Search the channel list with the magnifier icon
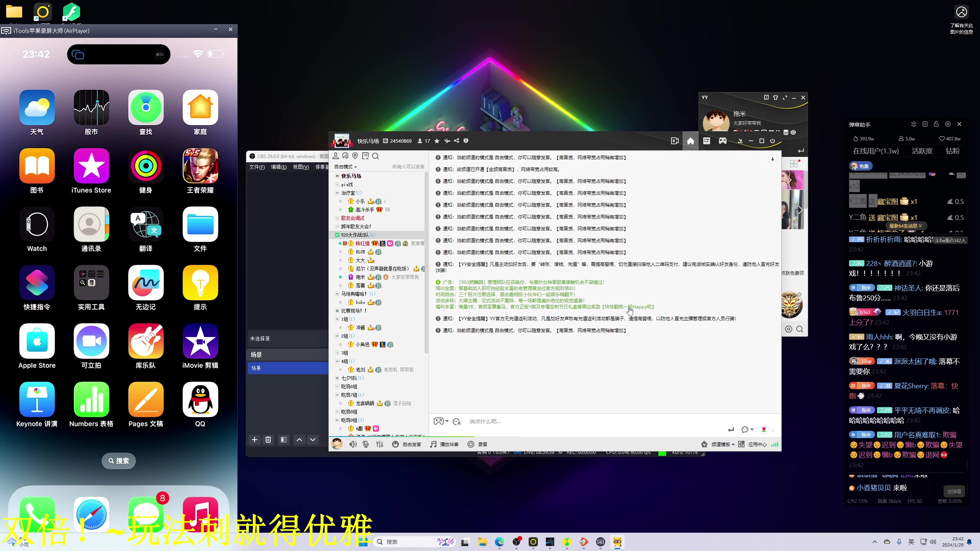 click(376, 156)
